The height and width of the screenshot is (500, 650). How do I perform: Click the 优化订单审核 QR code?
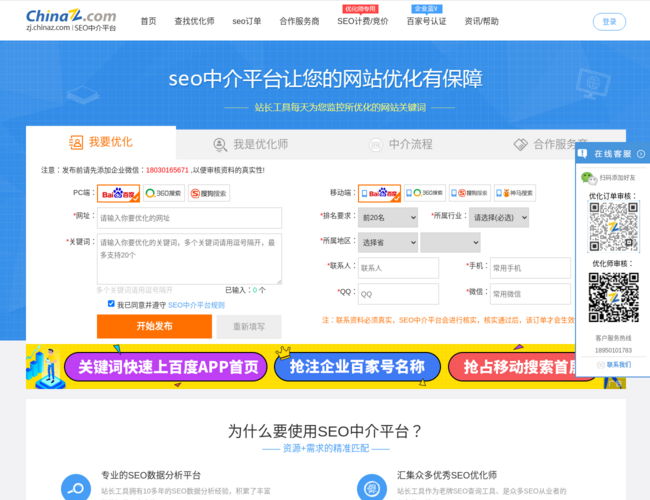(x=614, y=226)
